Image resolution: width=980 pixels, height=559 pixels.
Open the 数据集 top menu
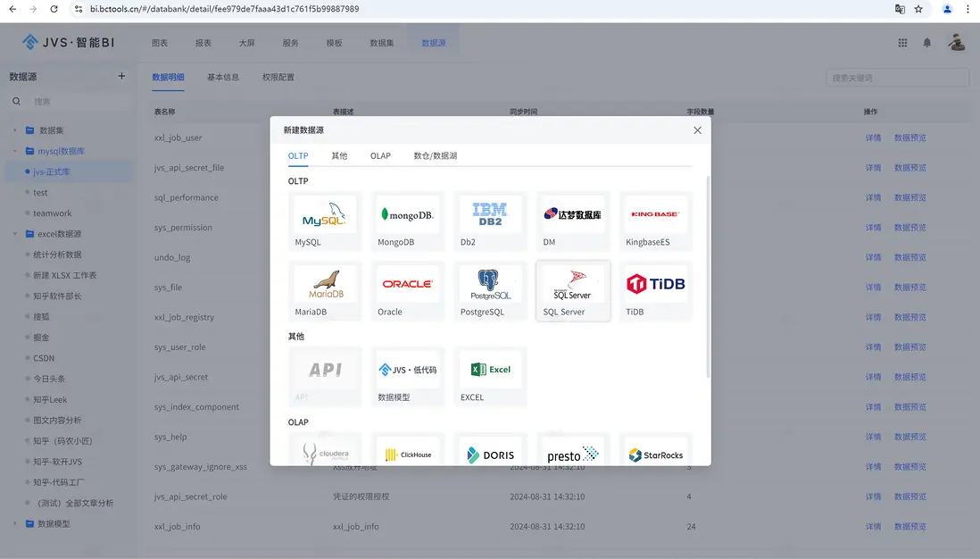(382, 43)
